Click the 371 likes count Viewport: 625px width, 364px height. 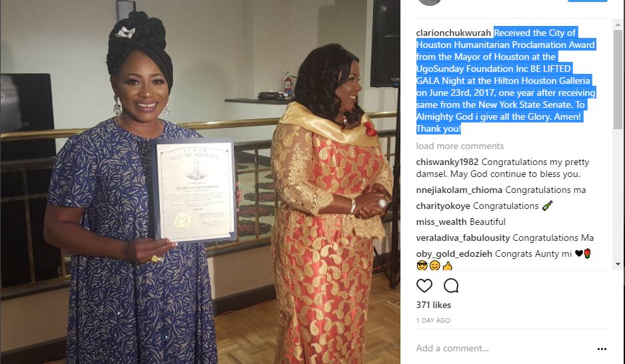433,305
